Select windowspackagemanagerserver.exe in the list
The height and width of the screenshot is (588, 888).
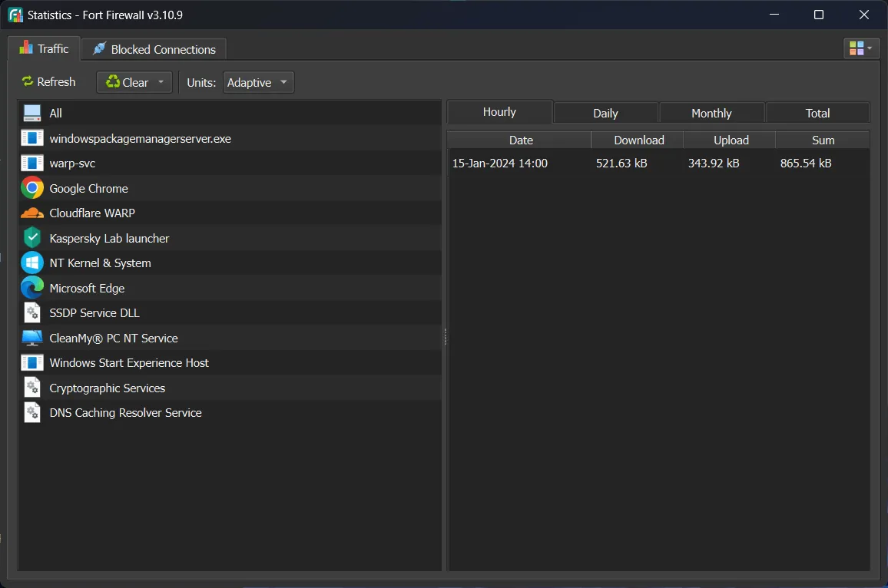click(230, 138)
